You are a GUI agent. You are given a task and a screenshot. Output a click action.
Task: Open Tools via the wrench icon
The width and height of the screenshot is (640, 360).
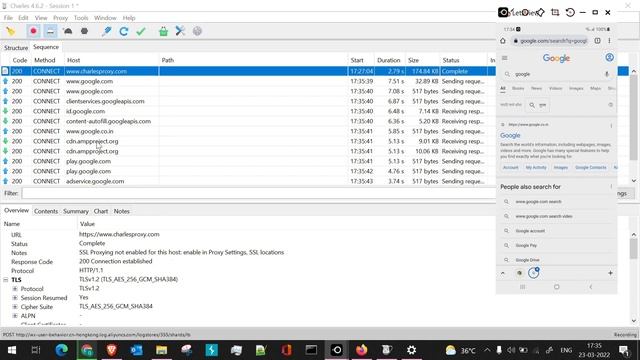tap(180, 31)
